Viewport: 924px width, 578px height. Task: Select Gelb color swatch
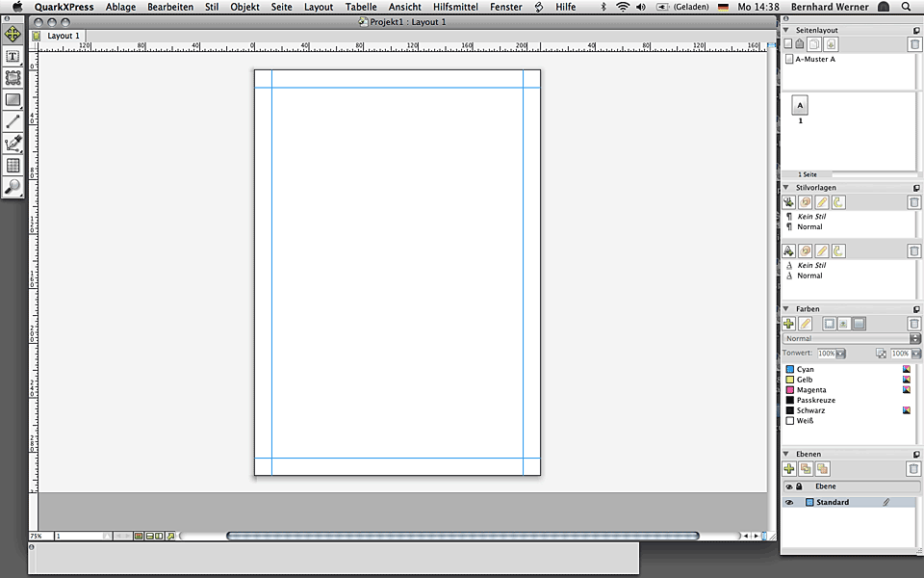click(790, 380)
